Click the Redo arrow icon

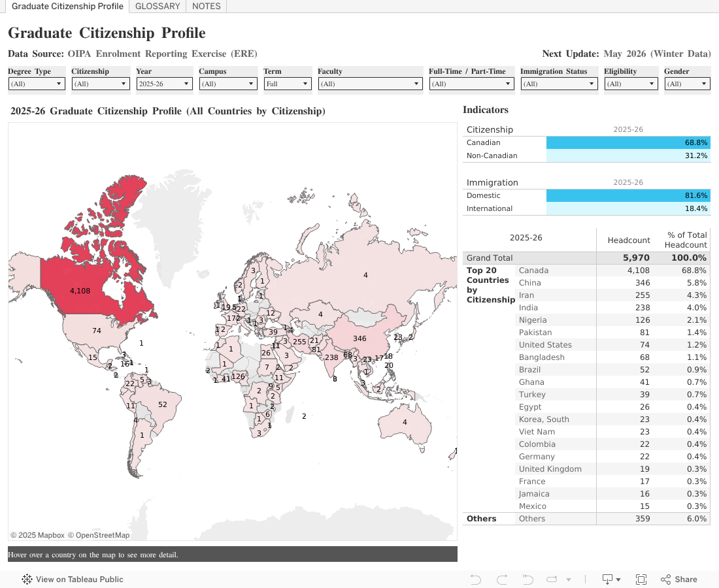tap(502, 580)
